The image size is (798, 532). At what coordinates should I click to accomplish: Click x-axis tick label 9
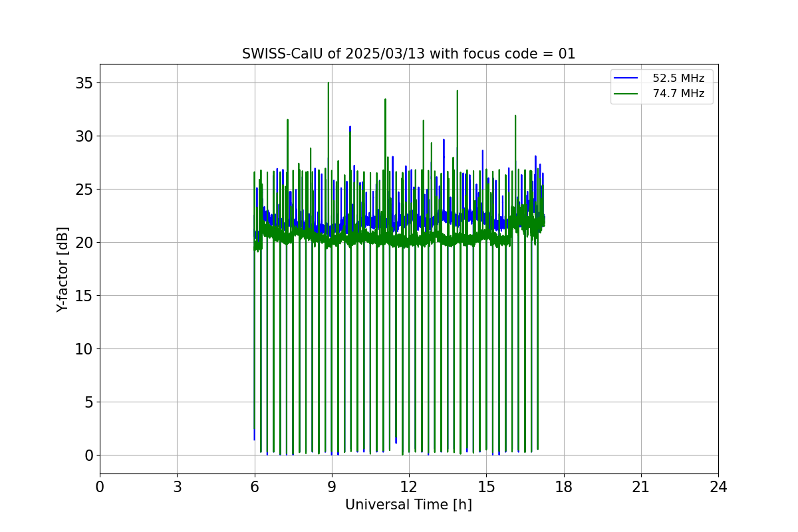click(331, 487)
